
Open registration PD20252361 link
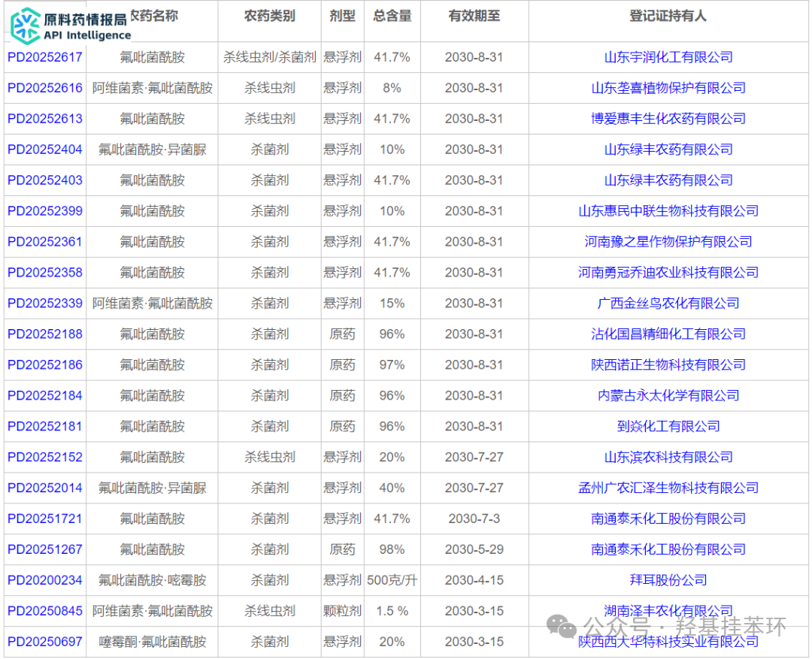click(45, 242)
